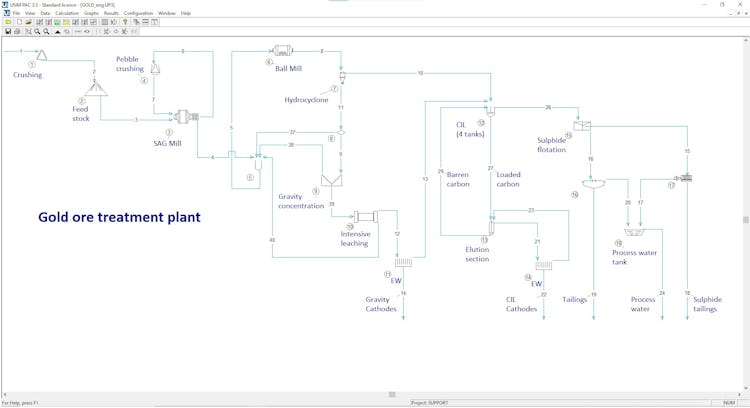Click the 'Barren carbon' label
The height and width of the screenshot is (408, 750).
click(458, 179)
